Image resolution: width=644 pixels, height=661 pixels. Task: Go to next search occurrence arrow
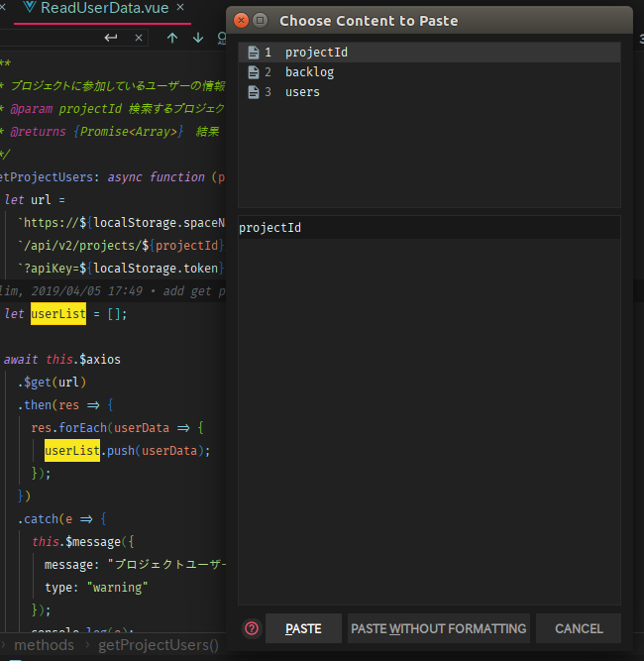[x=198, y=38]
